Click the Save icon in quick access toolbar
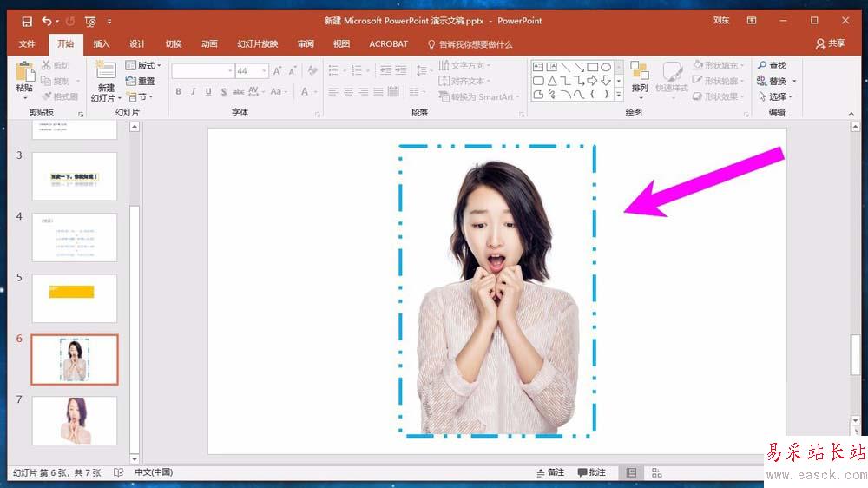 pos(27,21)
